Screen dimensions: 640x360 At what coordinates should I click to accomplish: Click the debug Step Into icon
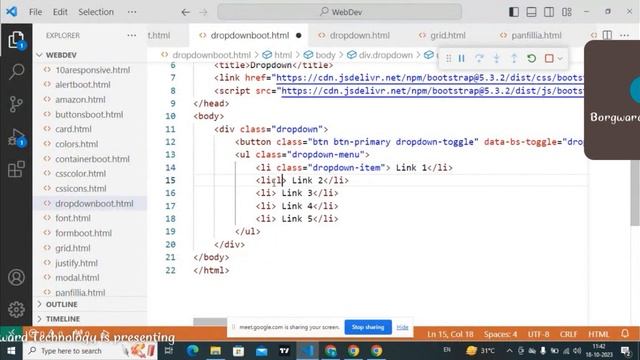496,58
